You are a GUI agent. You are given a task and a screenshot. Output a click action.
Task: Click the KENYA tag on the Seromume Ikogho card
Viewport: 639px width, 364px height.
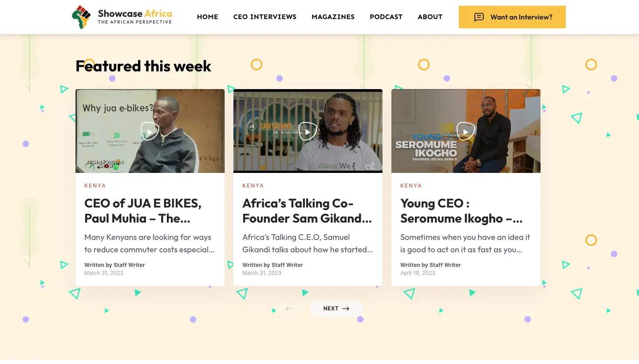click(x=411, y=186)
